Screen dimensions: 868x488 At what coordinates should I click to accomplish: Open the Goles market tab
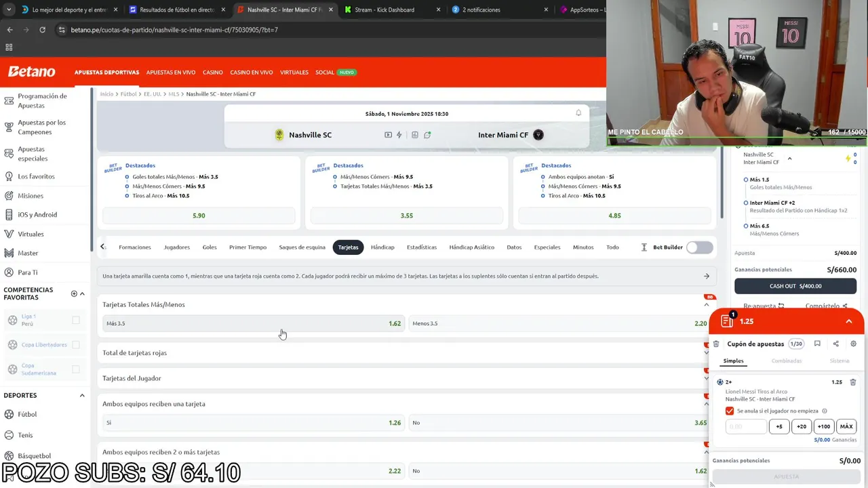[x=210, y=247]
